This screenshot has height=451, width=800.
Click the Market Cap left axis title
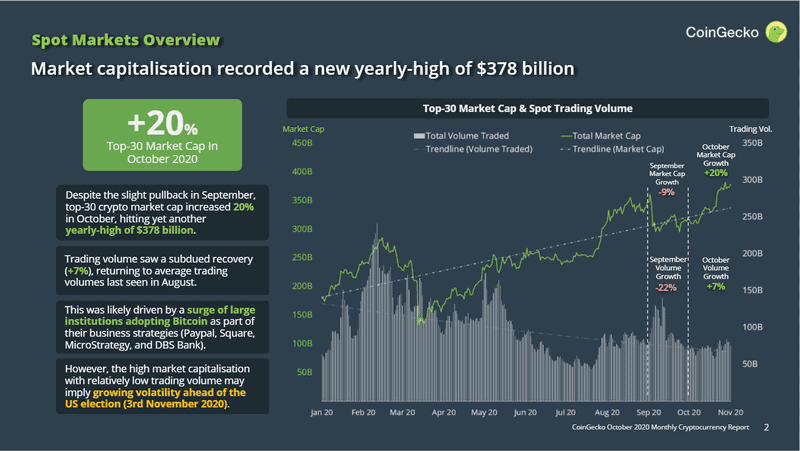[303, 129]
